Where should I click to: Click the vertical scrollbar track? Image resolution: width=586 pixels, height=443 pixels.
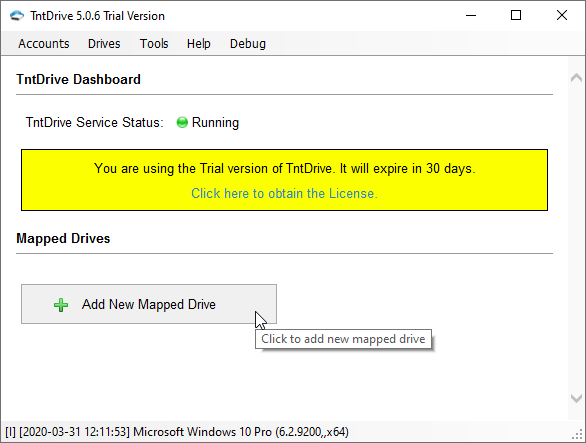(x=576, y=238)
